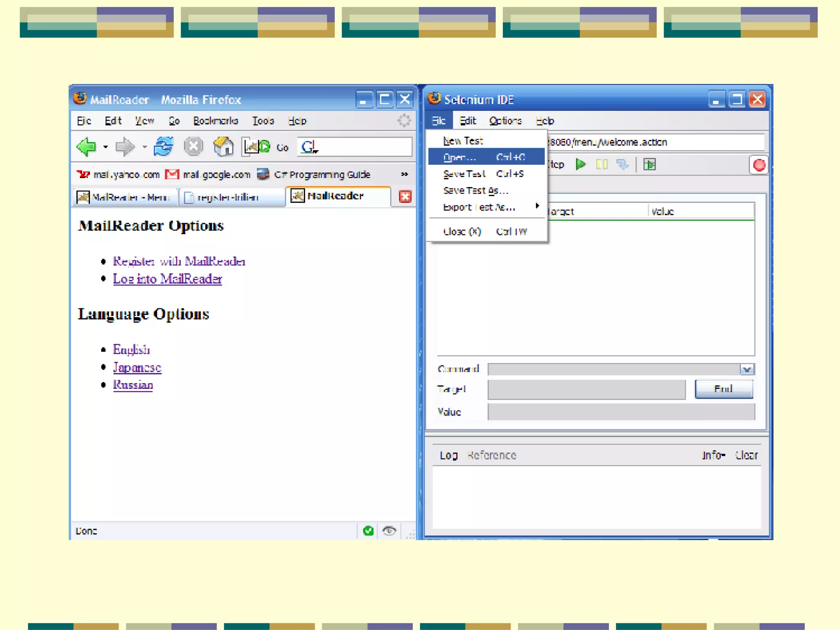Click the Log into MailReader link

pyautogui.click(x=167, y=279)
